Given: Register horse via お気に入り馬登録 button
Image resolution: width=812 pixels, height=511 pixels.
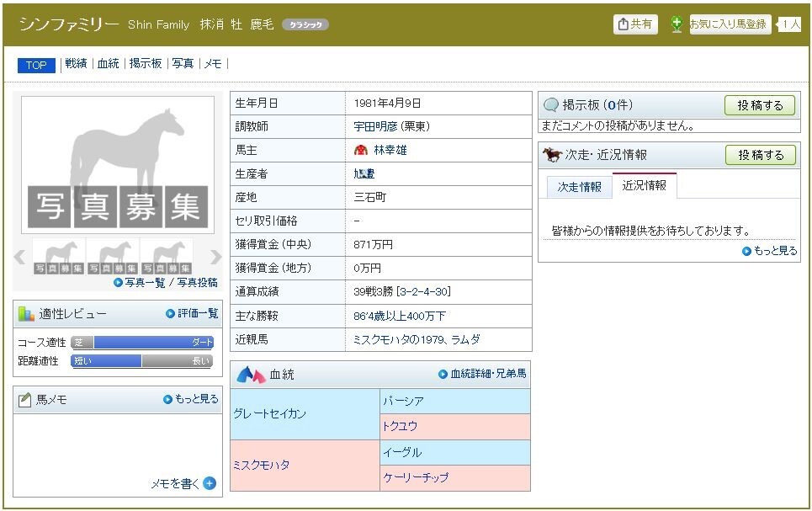Looking at the screenshot, I should tap(730, 24).
